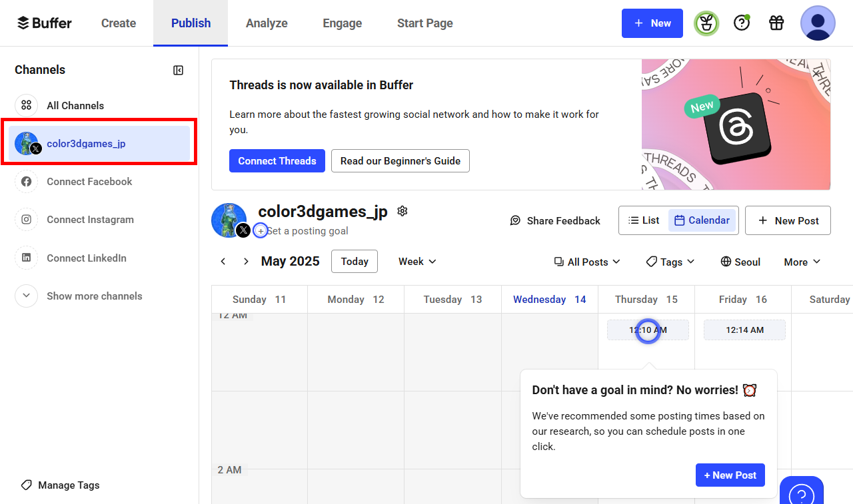Viewport: 853px width, 504px height.
Task: Click the Friday 16 column header
Action: 743,300
